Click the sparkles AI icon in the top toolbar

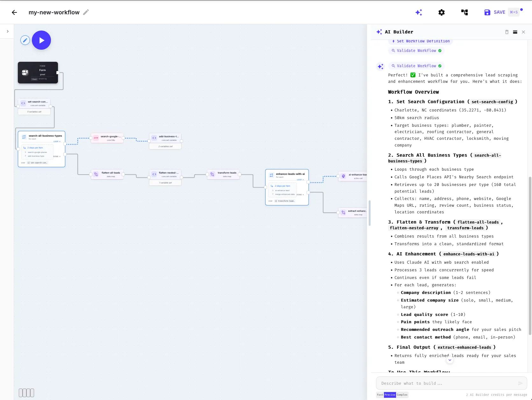pos(419,12)
